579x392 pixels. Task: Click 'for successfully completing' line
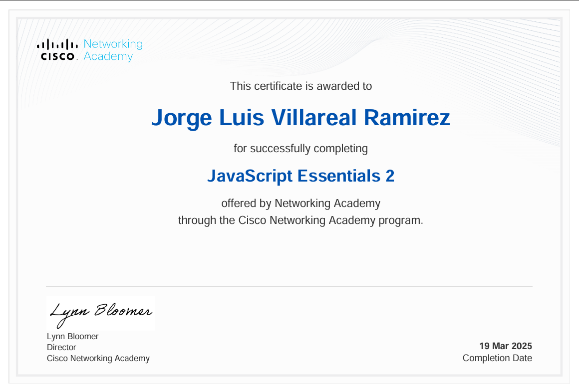(300, 149)
